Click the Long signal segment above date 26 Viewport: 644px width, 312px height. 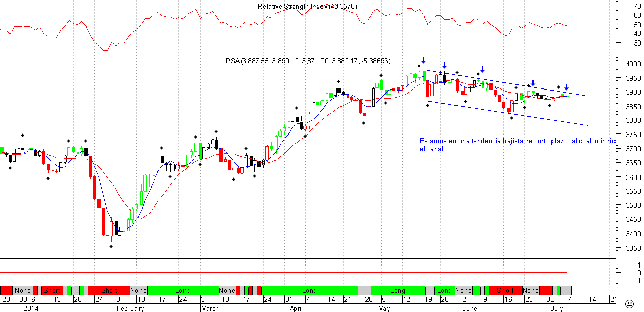[444, 290]
